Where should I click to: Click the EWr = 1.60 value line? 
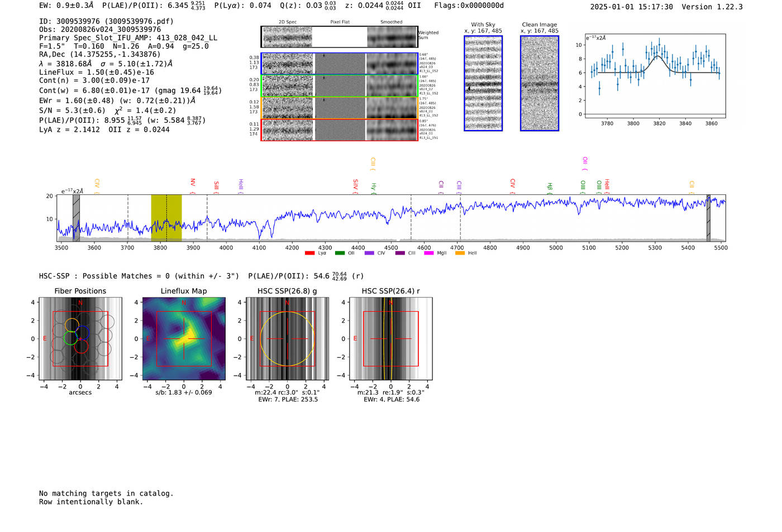(117, 100)
